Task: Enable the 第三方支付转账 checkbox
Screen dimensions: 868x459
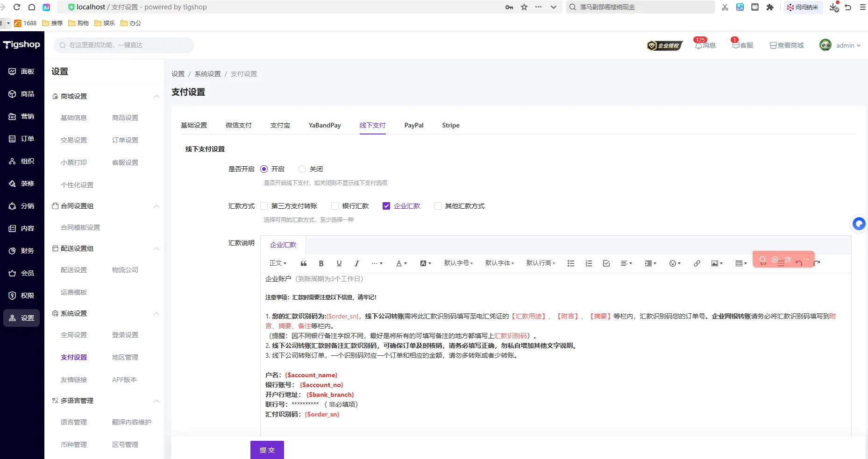Action: [x=264, y=206]
